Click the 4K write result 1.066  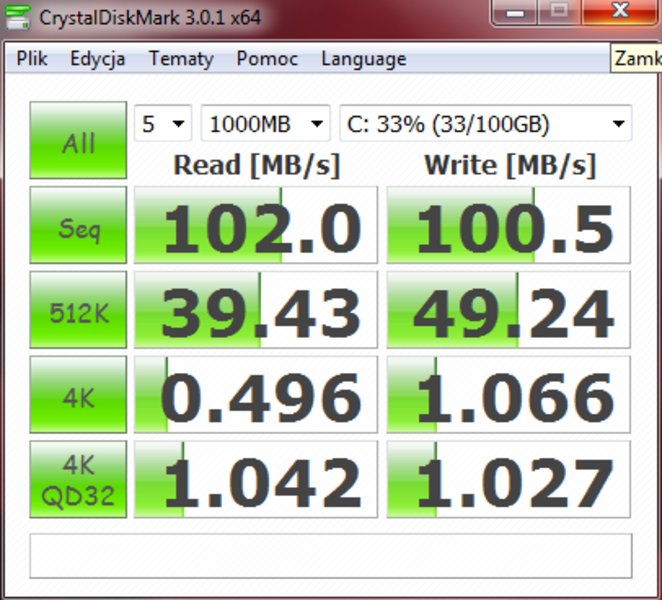coord(509,396)
